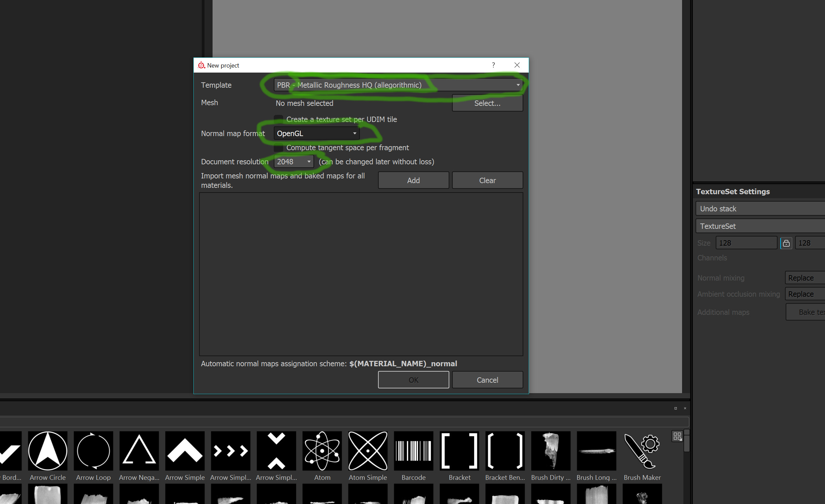Image resolution: width=825 pixels, height=504 pixels.
Task: Click the Select... mesh button
Action: [x=487, y=103]
